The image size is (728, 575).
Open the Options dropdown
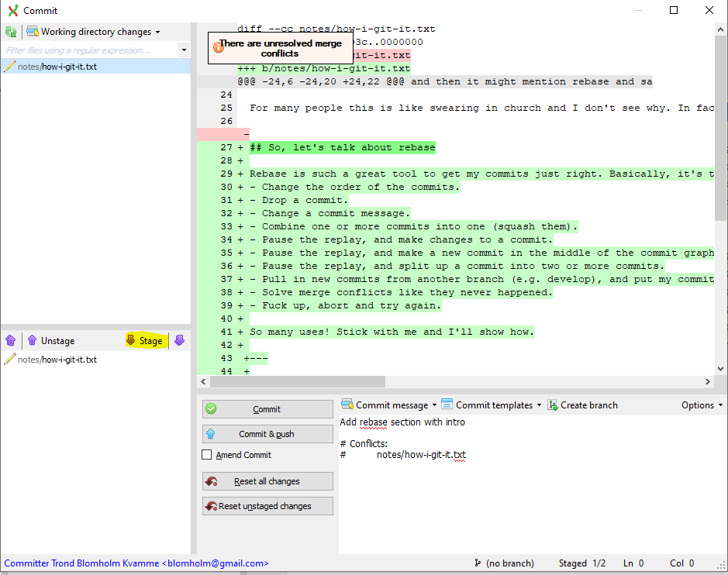[700, 405]
